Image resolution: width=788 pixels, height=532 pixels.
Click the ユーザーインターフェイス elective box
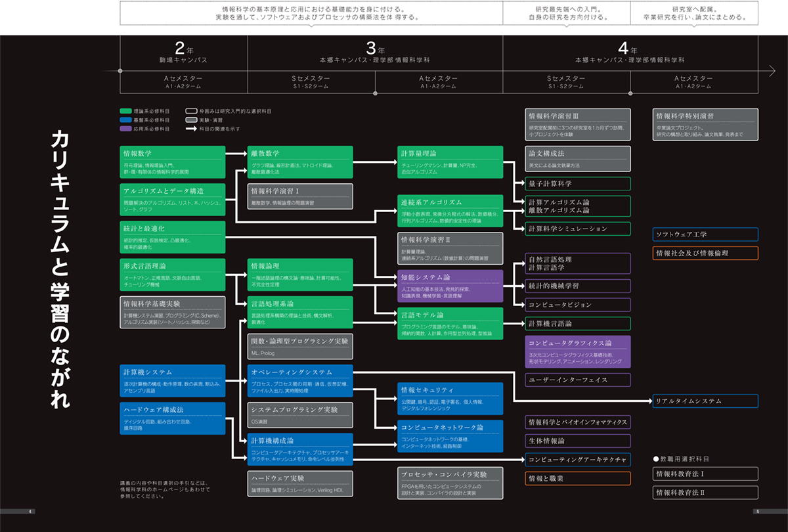click(x=578, y=380)
